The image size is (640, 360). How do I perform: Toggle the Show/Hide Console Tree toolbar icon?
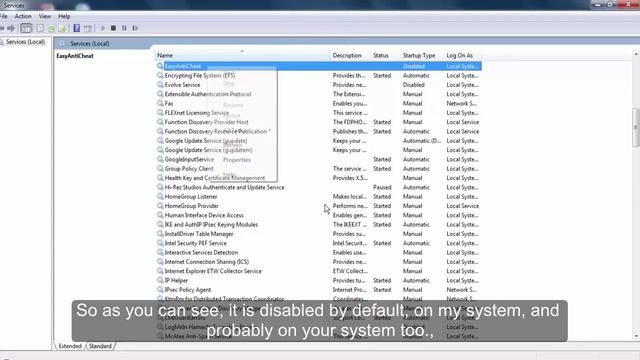(x=26, y=28)
